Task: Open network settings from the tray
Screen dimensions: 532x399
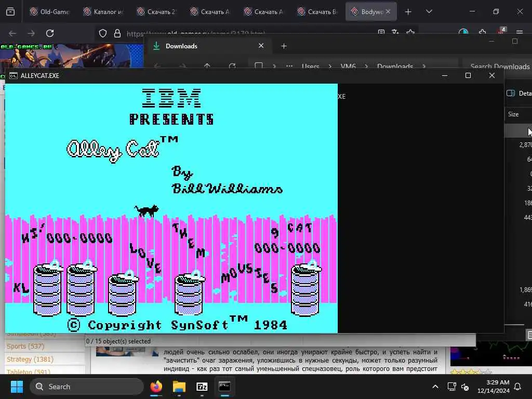Action: 451,387
